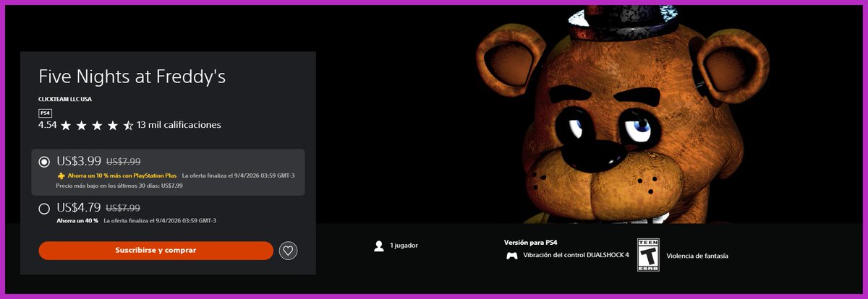Click the Precio más bajo en los últimos 30 días text

119,186
